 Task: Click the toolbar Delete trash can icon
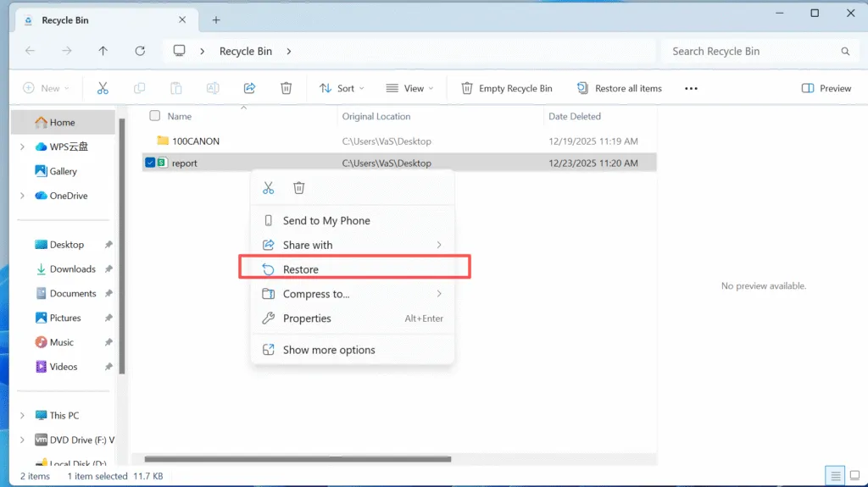(287, 88)
